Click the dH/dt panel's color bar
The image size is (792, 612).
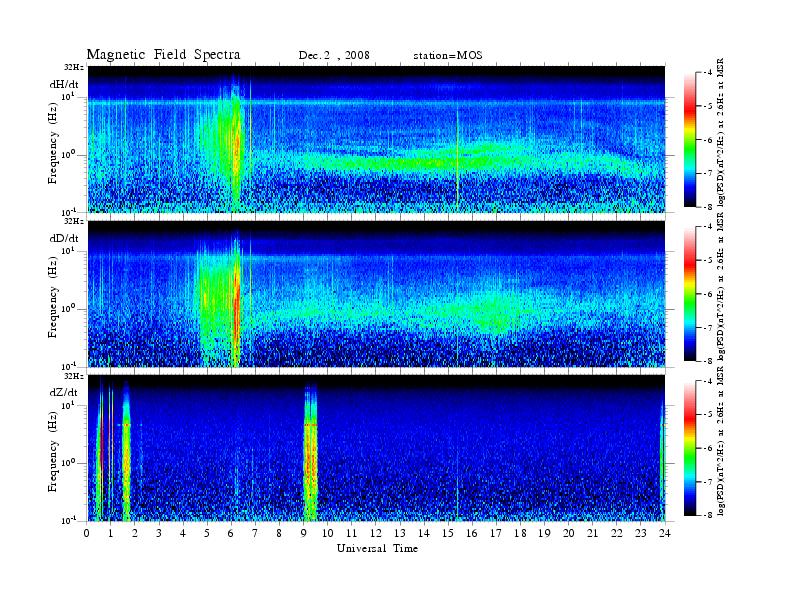pyautogui.click(x=690, y=140)
